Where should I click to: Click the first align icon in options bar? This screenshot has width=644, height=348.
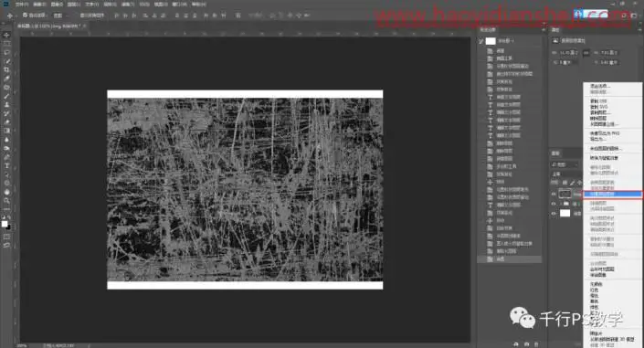pyautogui.click(x=117, y=16)
